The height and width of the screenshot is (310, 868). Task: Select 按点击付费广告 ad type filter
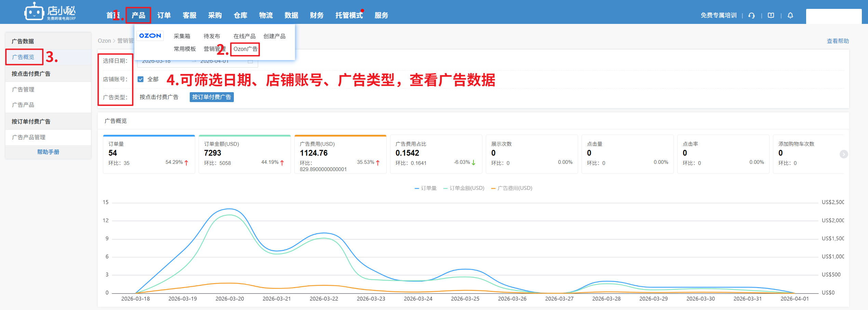tap(159, 97)
